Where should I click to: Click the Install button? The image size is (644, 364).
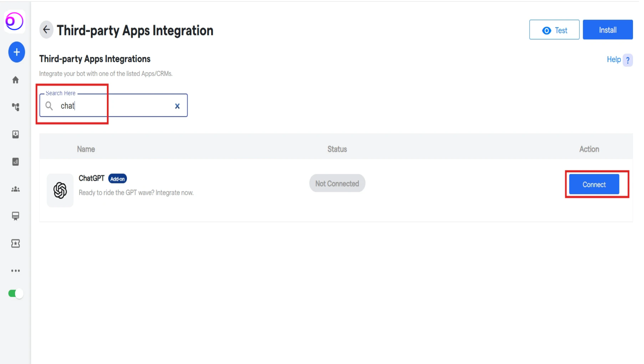[608, 30]
